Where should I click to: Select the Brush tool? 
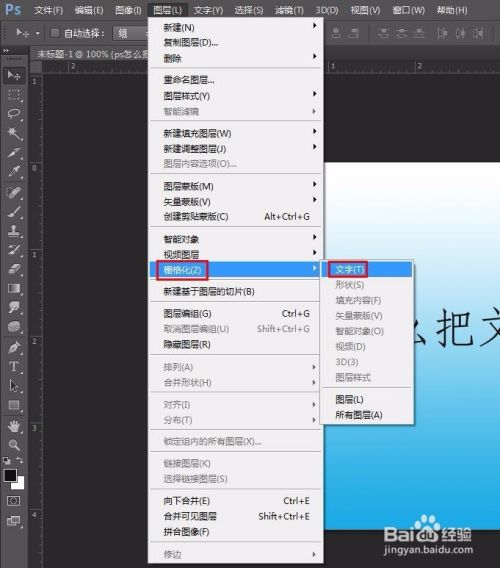coord(14,212)
